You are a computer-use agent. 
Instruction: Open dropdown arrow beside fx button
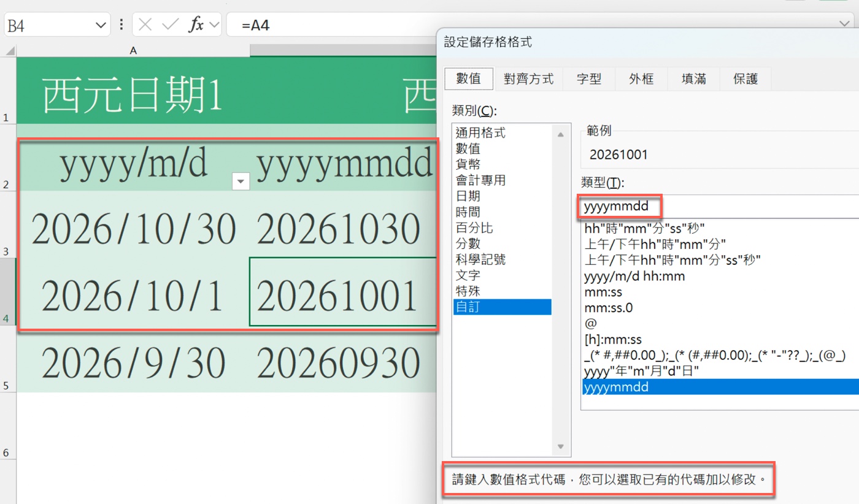pos(214,25)
